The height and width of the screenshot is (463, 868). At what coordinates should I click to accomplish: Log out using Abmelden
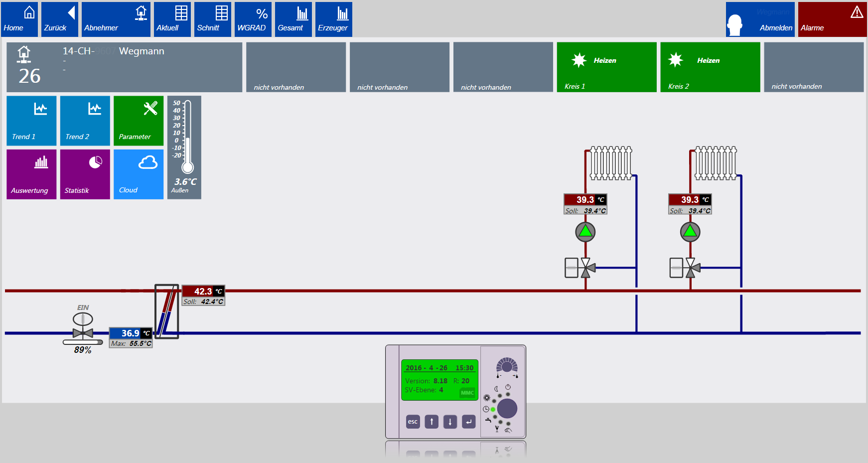tap(760, 19)
